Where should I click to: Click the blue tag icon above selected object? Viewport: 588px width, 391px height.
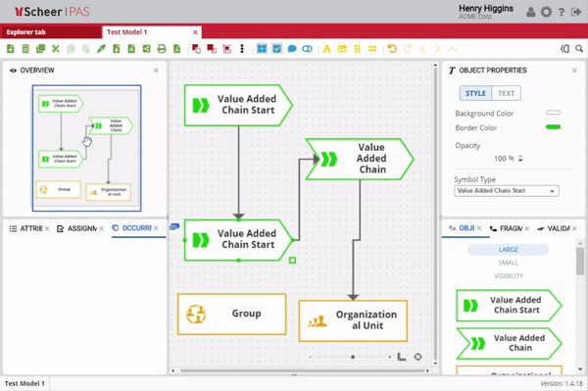[174, 226]
